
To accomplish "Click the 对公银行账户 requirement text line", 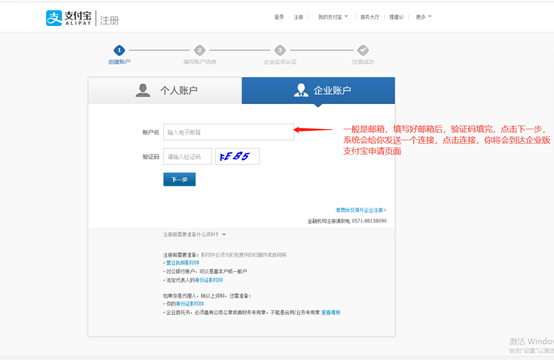I will point(205,271).
